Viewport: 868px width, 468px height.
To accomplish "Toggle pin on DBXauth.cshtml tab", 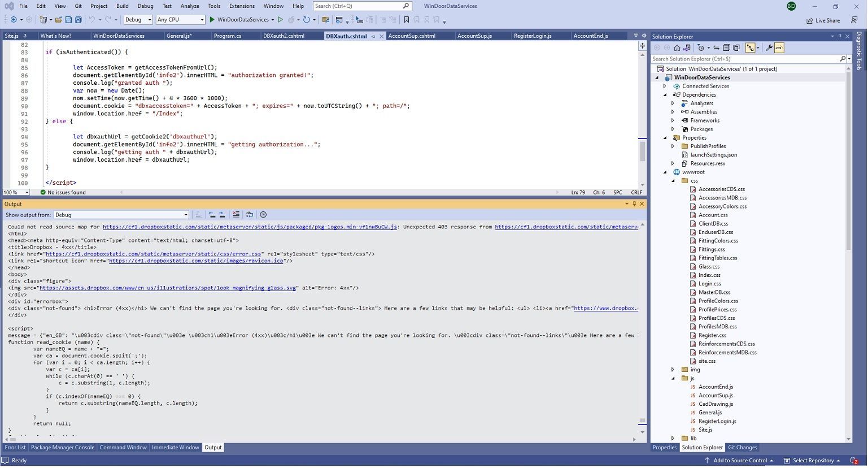I will (373, 36).
